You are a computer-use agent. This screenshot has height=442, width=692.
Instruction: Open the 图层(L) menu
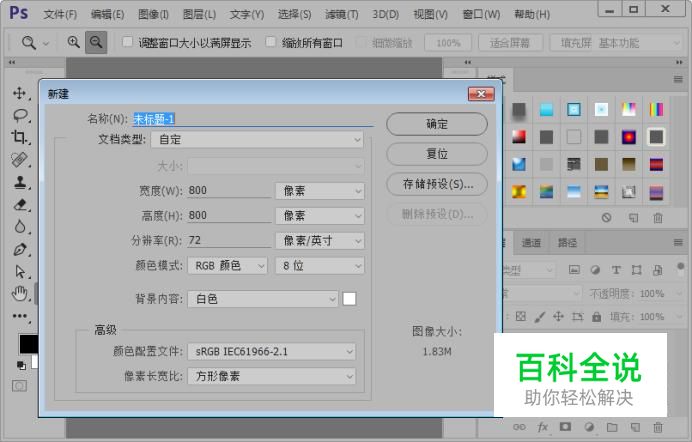(199, 15)
